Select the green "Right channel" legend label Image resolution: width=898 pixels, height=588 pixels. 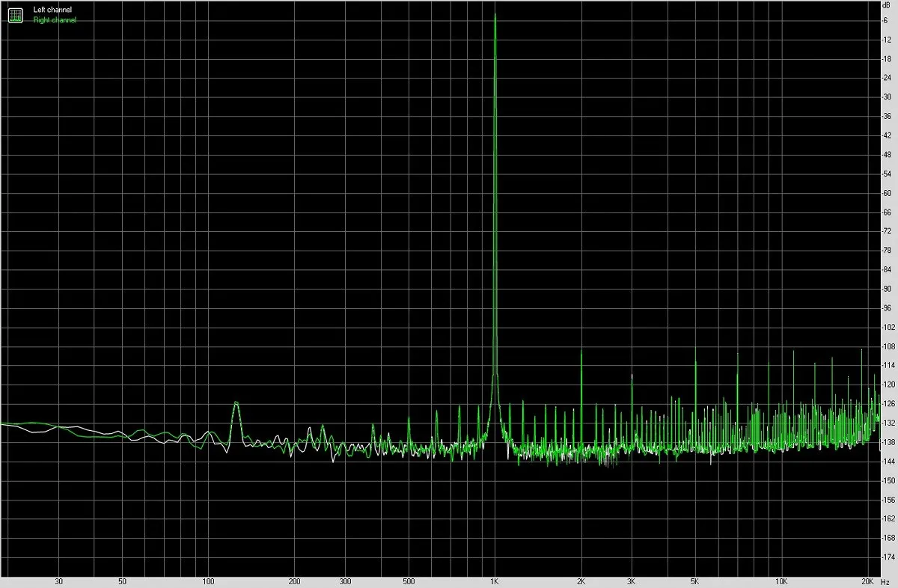pyautogui.click(x=55, y=20)
